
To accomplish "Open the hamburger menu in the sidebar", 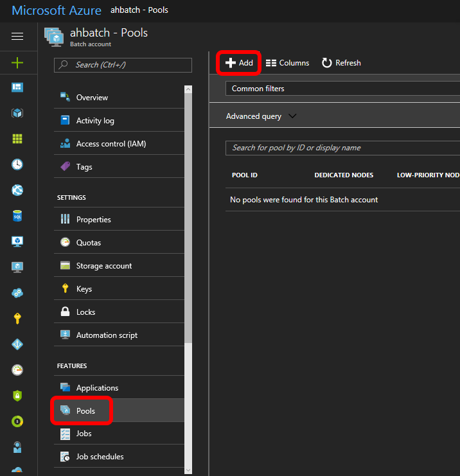I will click(17, 37).
